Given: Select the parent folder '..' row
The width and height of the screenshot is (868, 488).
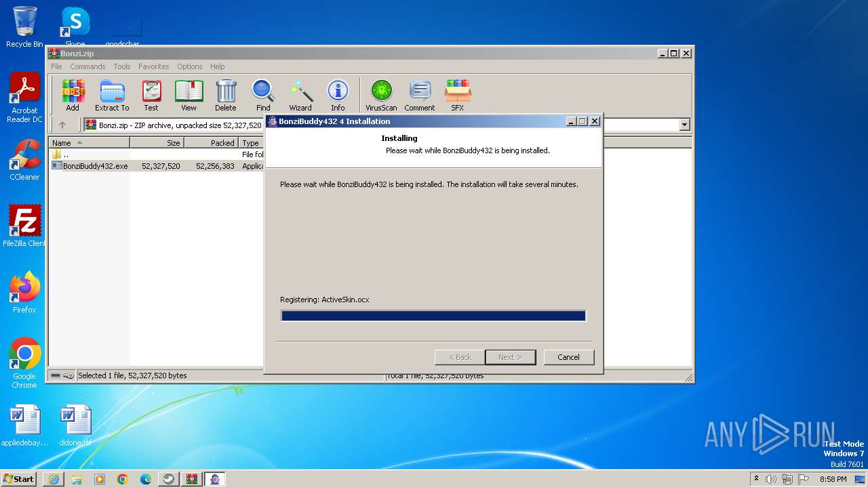Looking at the screenshot, I should pos(157,155).
